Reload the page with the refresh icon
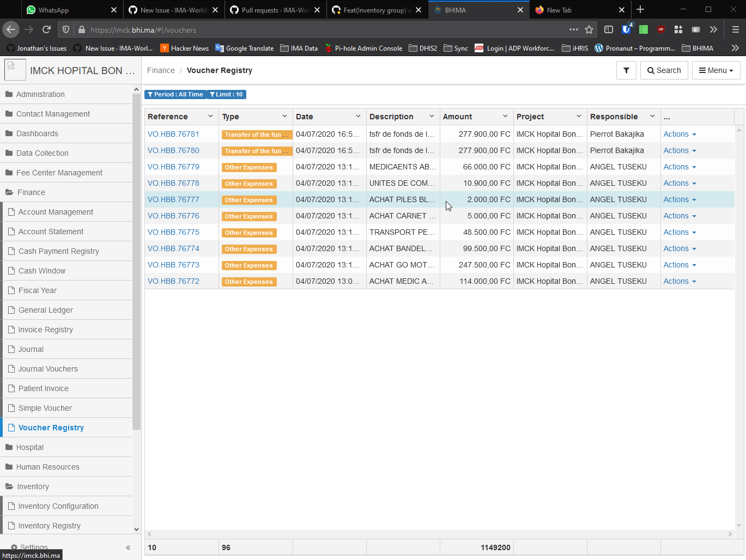This screenshot has width=746, height=560. click(46, 29)
